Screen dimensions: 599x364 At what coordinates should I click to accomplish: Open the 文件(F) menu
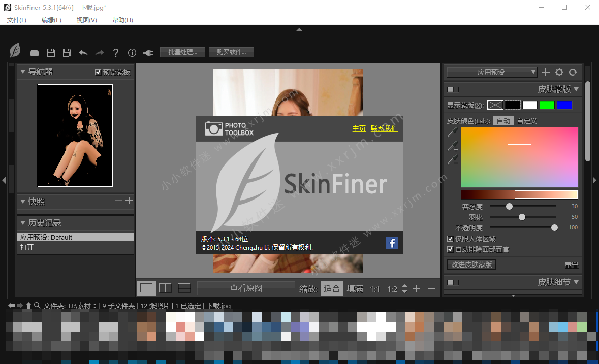click(16, 20)
